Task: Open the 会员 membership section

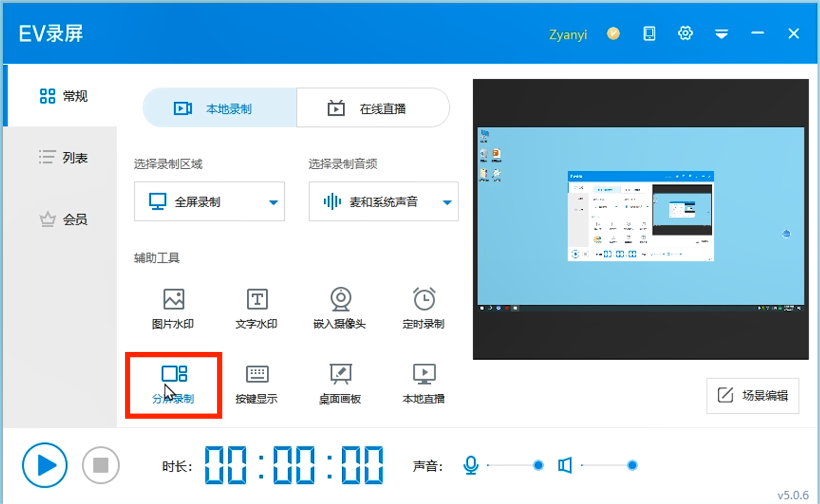Action: point(63,219)
